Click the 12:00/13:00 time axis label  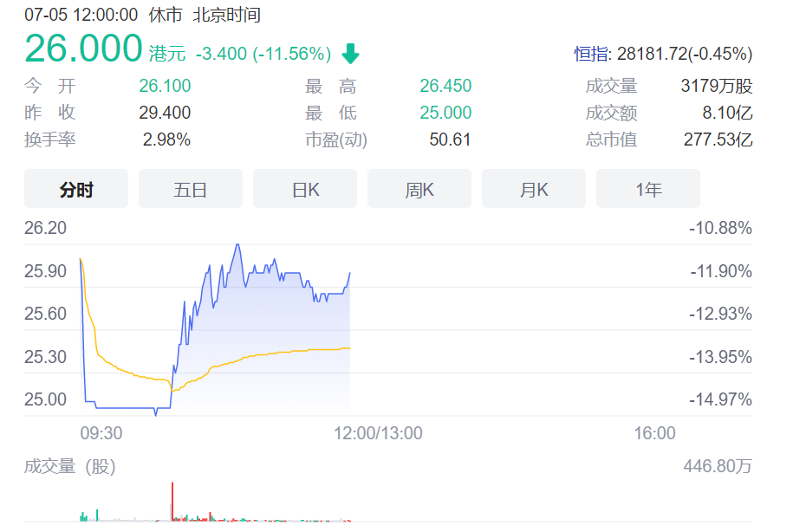tap(378, 433)
